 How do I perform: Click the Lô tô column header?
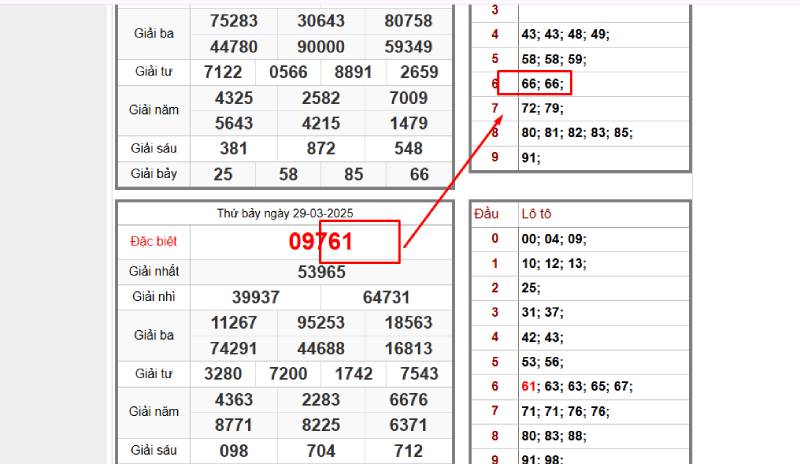pyautogui.click(x=536, y=213)
